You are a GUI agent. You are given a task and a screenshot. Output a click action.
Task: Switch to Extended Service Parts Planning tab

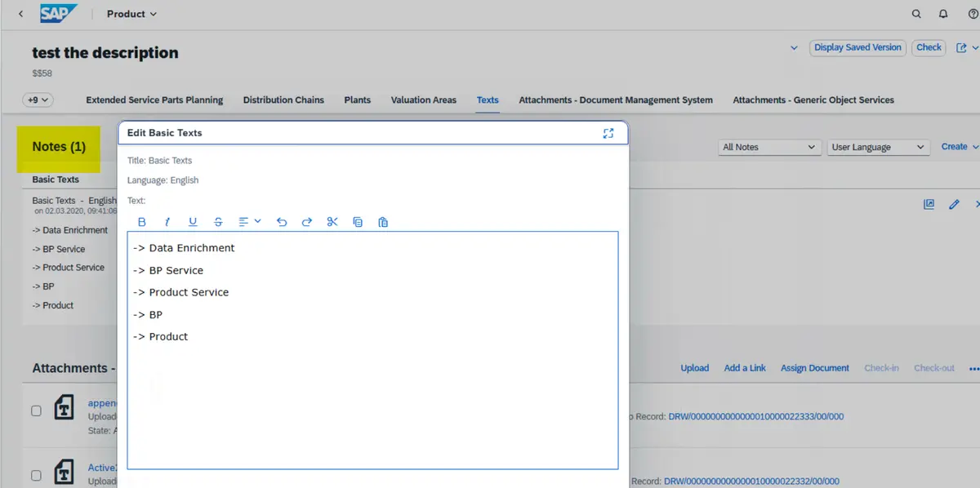pyautogui.click(x=154, y=100)
